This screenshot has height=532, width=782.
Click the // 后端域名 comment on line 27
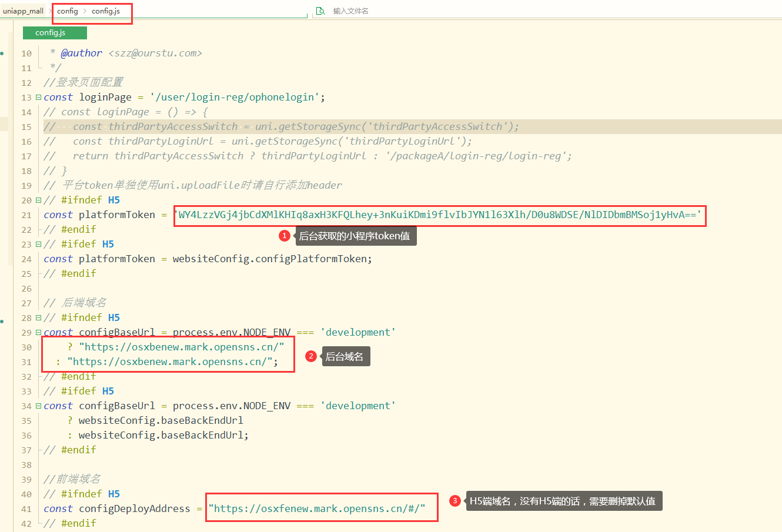tap(75, 303)
